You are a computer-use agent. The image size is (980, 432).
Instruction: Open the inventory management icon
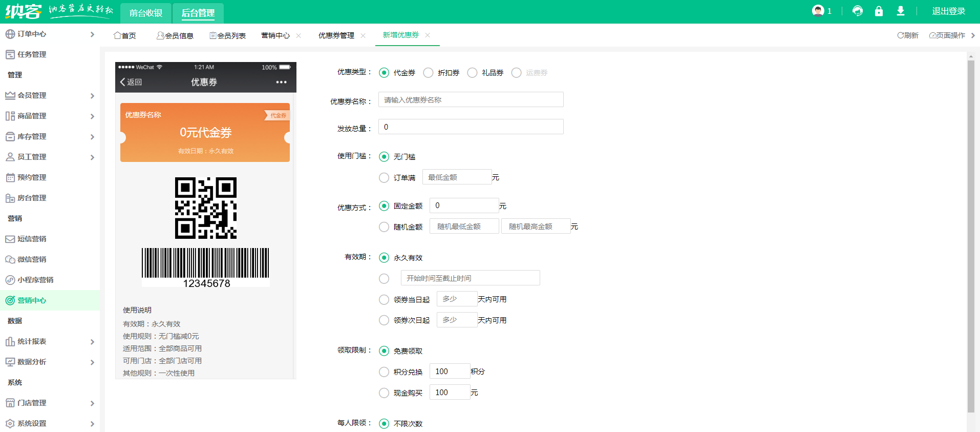click(x=10, y=136)
